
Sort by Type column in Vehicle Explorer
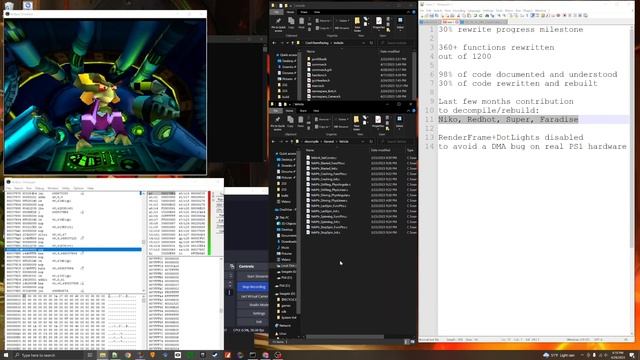click(x=410, y=150)
